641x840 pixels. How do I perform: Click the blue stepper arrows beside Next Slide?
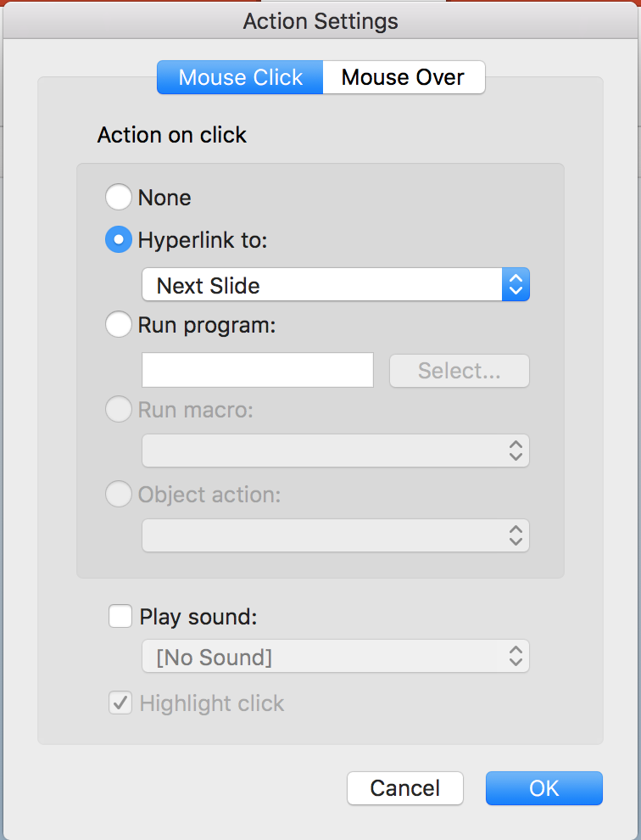516,284
